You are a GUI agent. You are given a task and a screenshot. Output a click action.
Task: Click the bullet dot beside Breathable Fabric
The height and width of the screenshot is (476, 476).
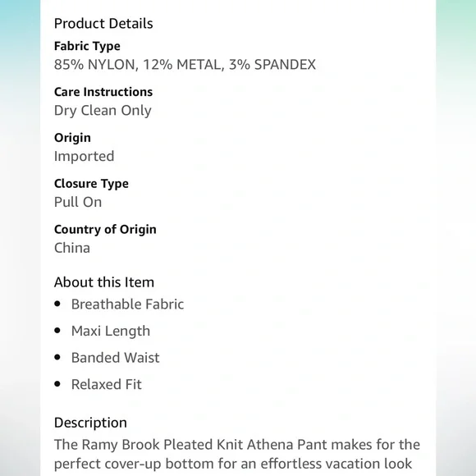tap(57, 304)
